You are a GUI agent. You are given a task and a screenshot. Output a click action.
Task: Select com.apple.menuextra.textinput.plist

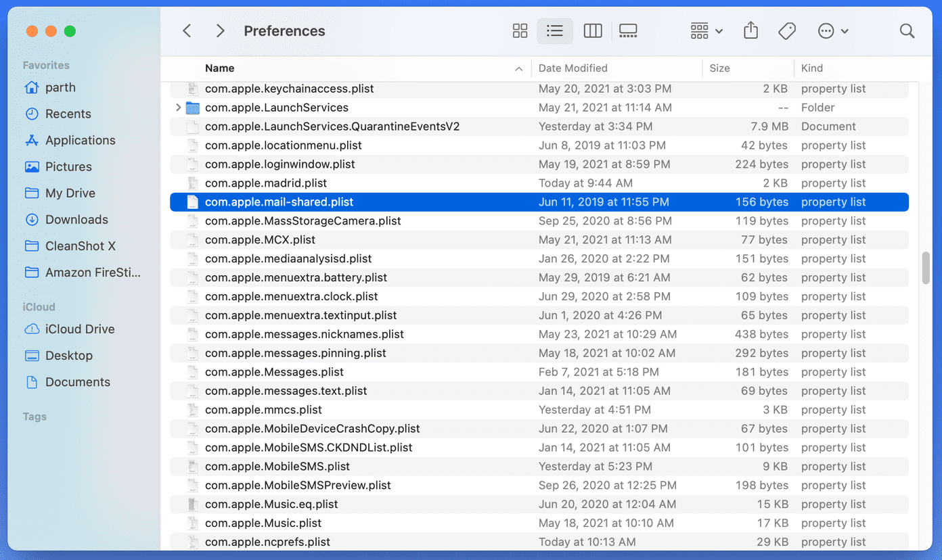539,316
